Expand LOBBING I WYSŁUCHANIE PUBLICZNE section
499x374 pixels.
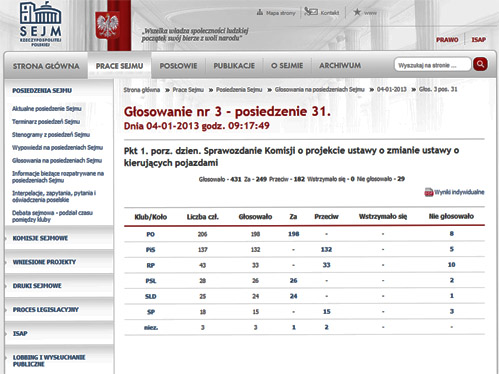point(49,361)
